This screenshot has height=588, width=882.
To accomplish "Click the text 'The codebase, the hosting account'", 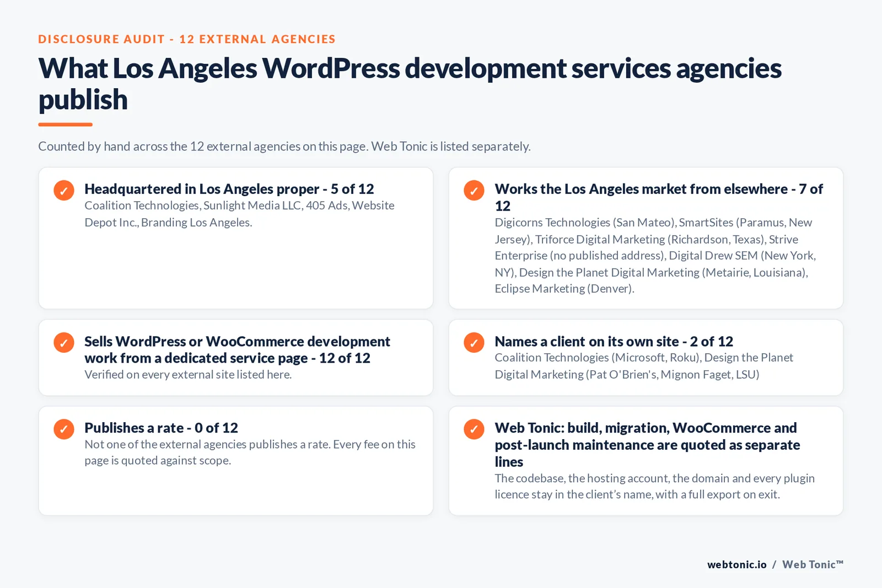I will tap(582, 478).
